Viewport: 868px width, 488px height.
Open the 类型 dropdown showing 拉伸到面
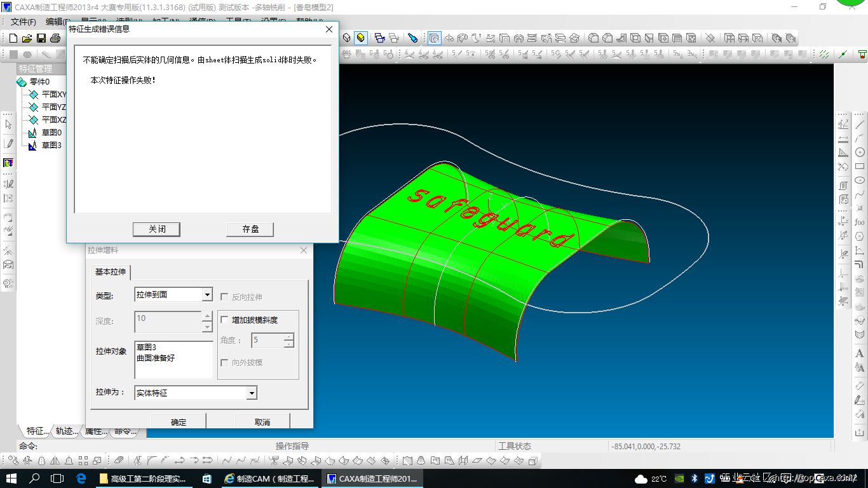coord(207,295)
